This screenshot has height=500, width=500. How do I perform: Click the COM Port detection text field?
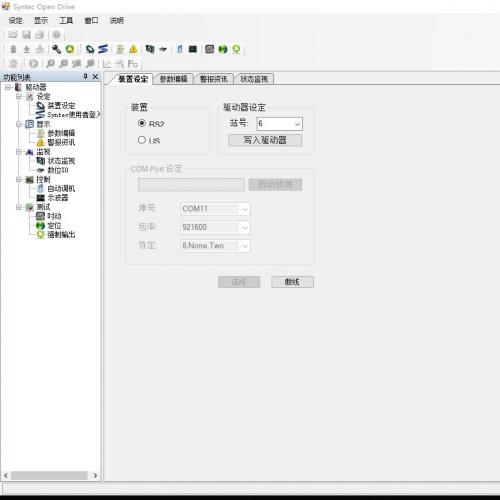coord(191,185)
